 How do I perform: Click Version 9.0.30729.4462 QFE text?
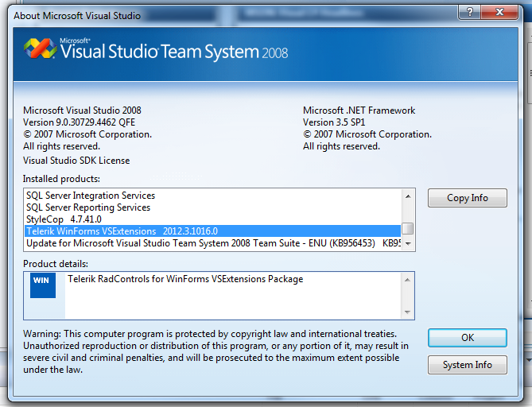pos(79,122)
